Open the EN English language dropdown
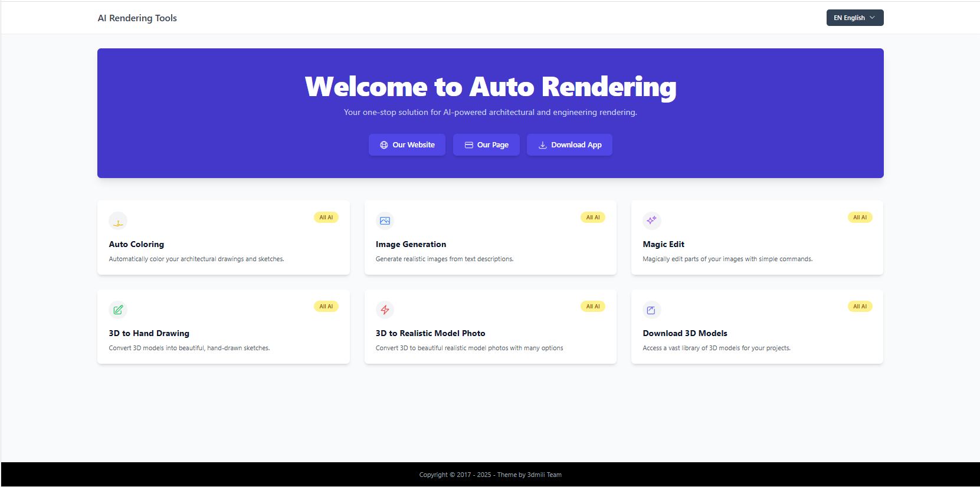 click(x=850, y=18)
